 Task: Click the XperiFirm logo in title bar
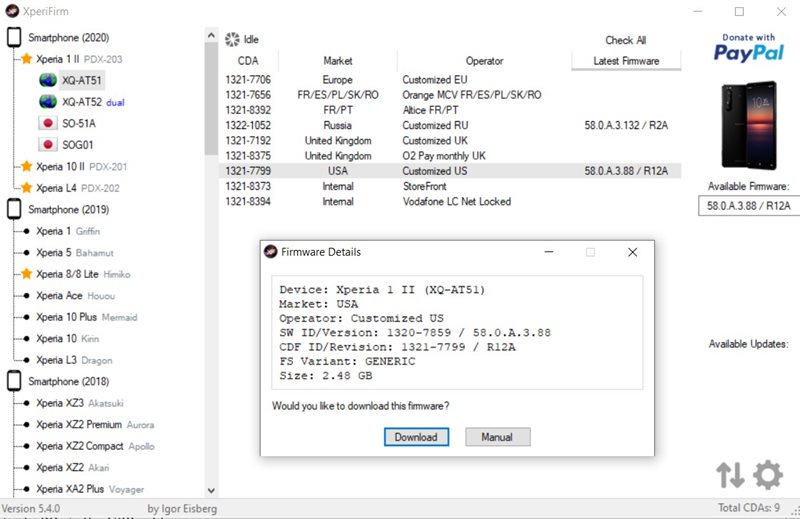pyautogui.click(x=12, y=11)
